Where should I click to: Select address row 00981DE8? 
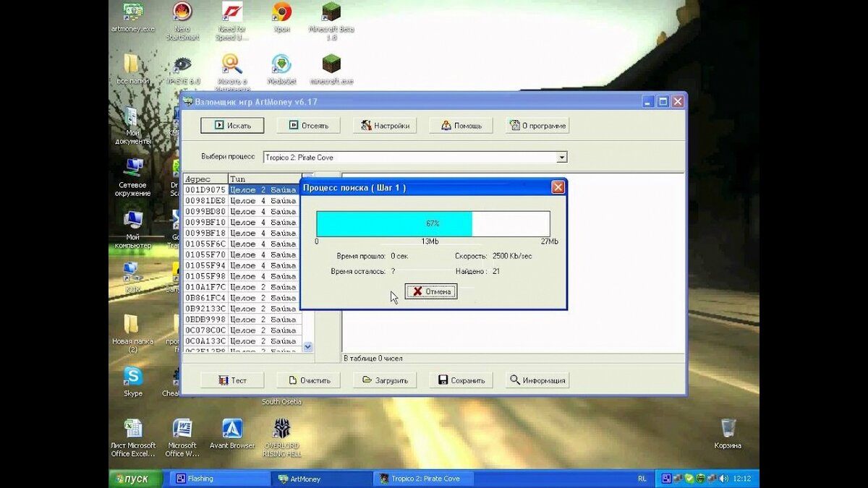click(x=242, y=200)
